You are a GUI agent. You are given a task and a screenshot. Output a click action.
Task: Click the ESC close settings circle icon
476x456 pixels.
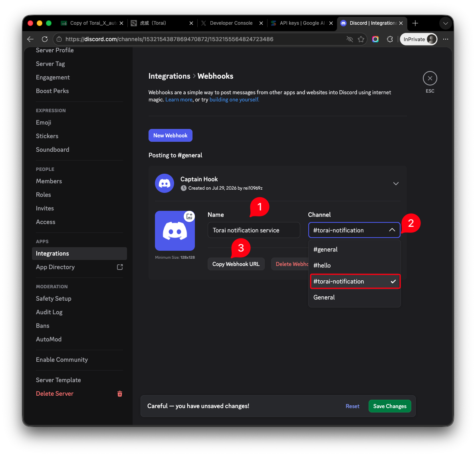pos(430,78)
